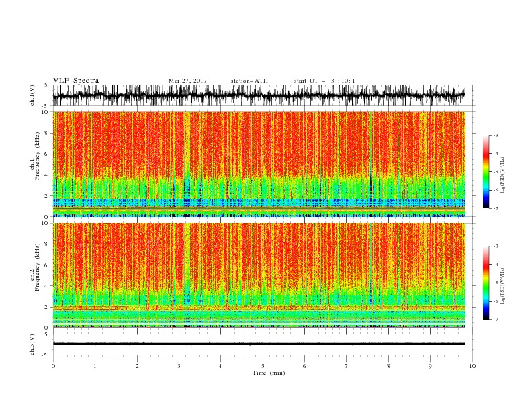This screenshot has height=411, width=532.
Task: Click the "VLF Spectra" plot title
Action: (x=76, y=81)
